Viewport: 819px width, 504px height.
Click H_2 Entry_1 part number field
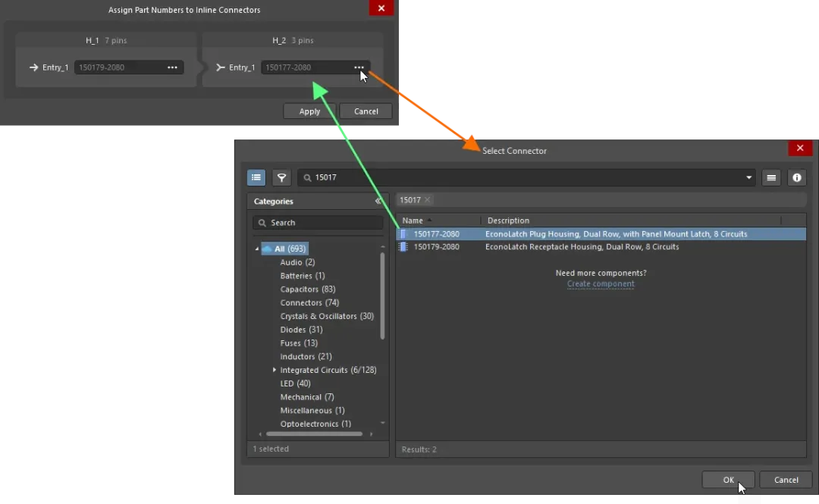click(x=315, y=67)
